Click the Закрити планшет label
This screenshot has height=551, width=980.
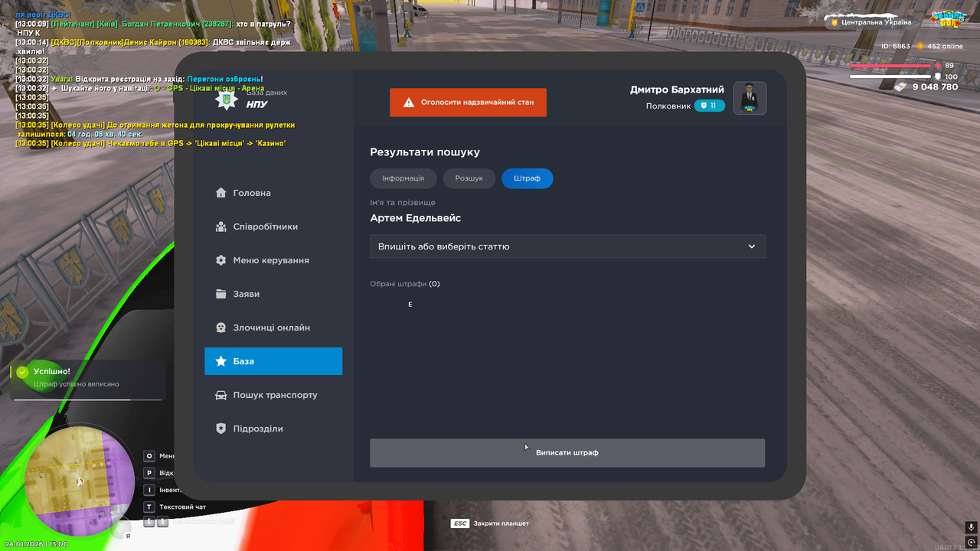pos(501,523)
